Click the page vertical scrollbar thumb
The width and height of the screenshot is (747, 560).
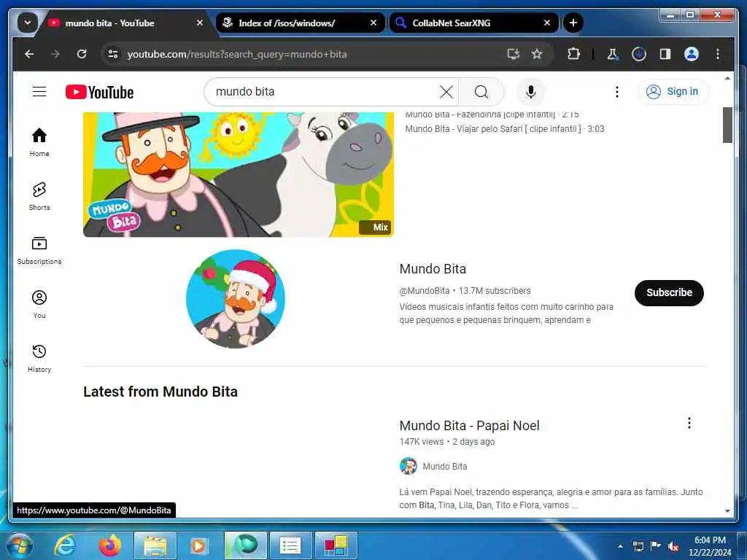tap(727, 125)
